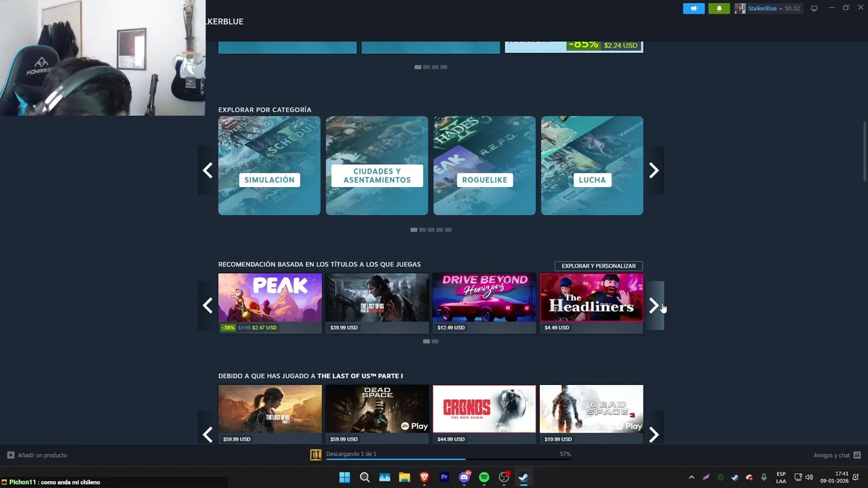The width and height of the screenshot is (868, 488).
Task: Launch Brave browser from taskbar
Action: click(425, 477)
